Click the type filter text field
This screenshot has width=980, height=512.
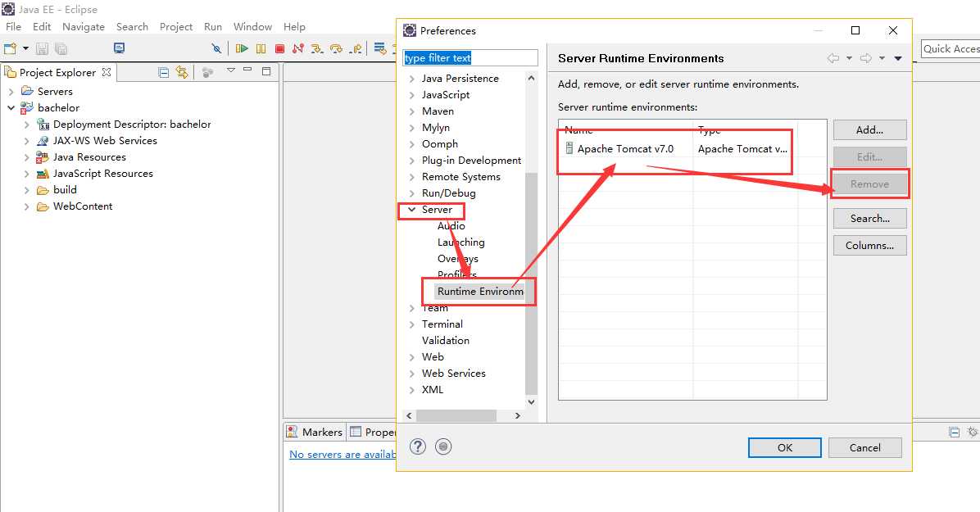(x=470, y=57)
